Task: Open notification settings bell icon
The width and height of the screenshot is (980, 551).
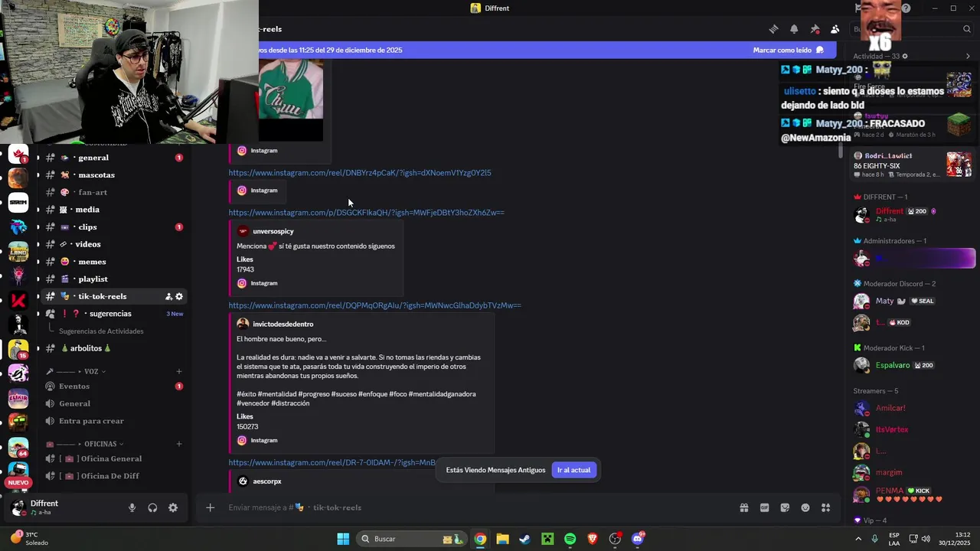Action: click(794, 29)
